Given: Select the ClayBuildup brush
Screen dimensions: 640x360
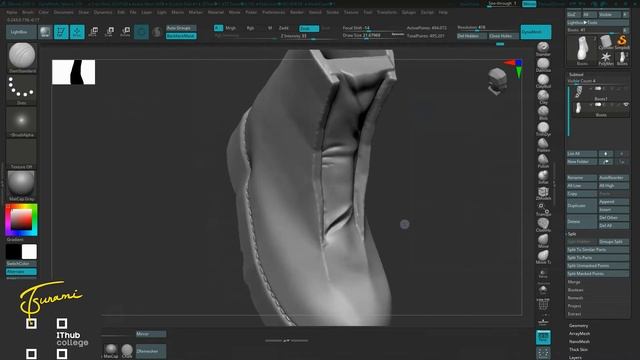Looking at the screenshot, I should coord(543,80).
